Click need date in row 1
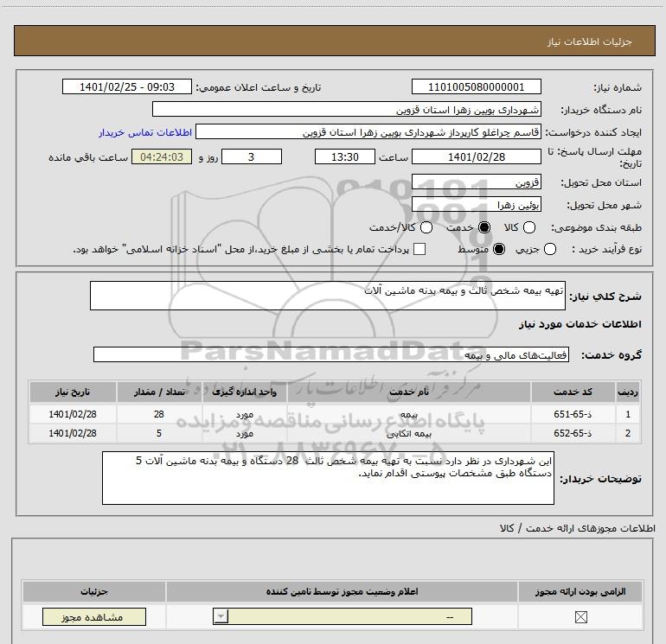Image resolution: width=666 pixels, height=644 pixels. coord(73,414)
